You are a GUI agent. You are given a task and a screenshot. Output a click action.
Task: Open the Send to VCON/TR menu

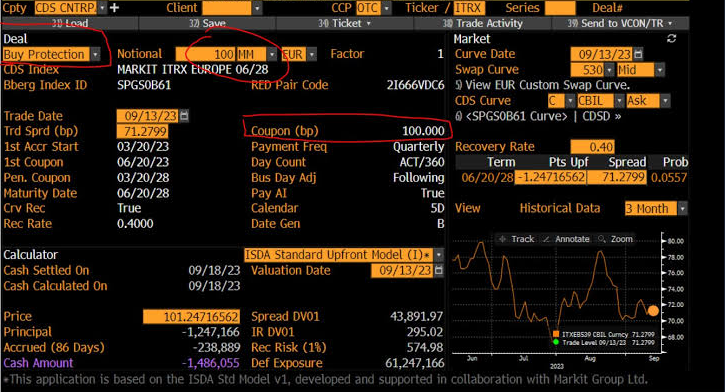tap(621, 23)
